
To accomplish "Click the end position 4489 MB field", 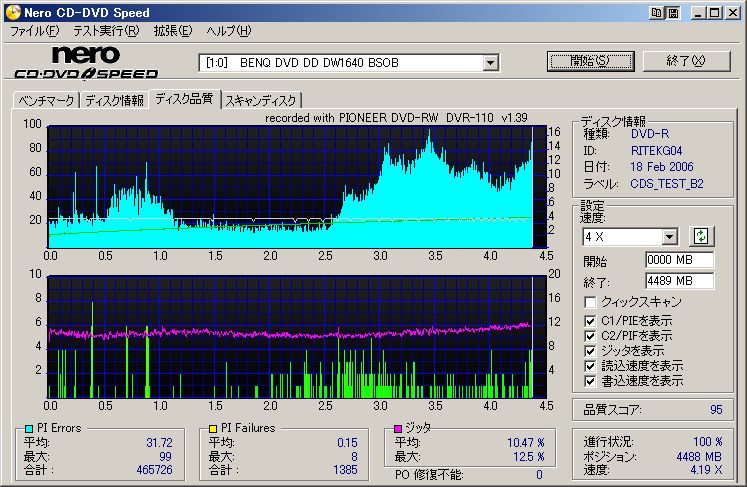I will click(680, 281).
